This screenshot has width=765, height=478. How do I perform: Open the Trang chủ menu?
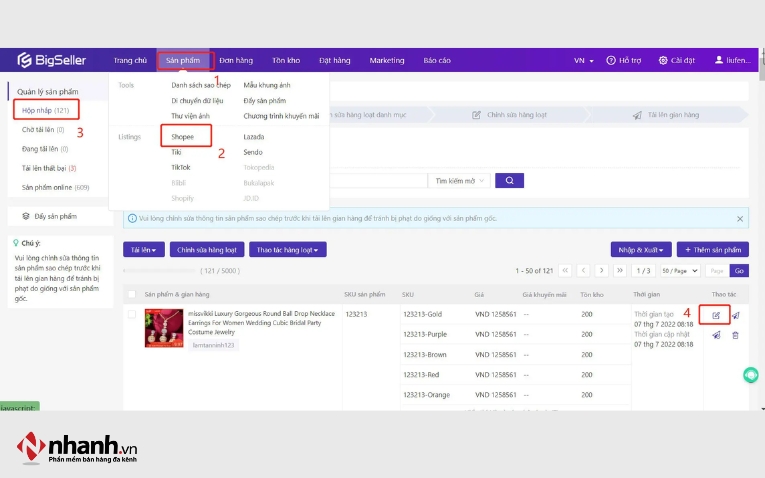[130, 60]
